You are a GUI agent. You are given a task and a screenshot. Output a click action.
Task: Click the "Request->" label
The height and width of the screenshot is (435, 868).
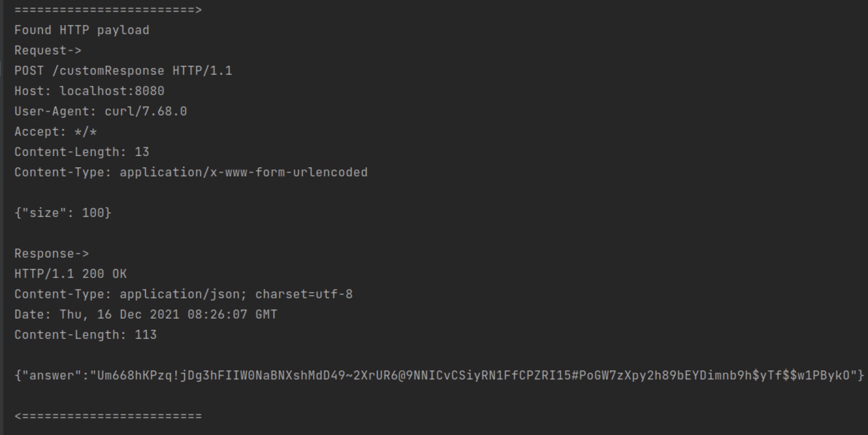point(48,51)
